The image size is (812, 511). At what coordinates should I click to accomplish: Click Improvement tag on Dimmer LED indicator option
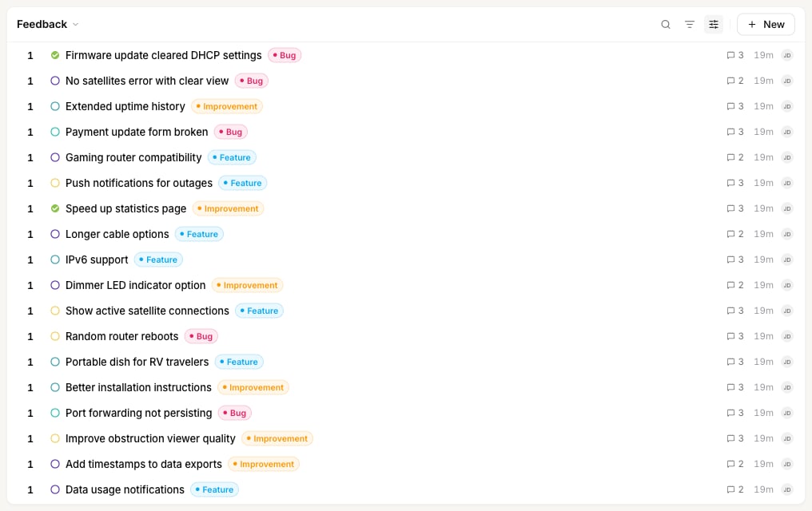coord(247,286)
